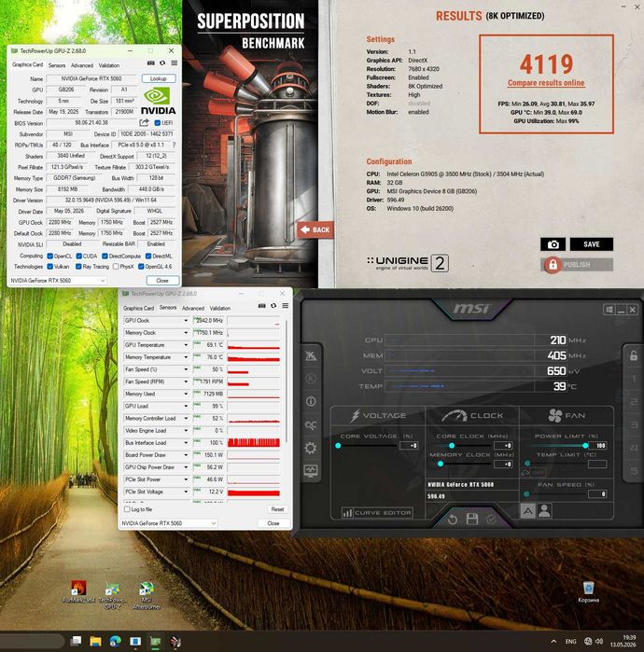Open Afterburner CURVE EDITOR button

pyautogui.click(x=377, y=513)
